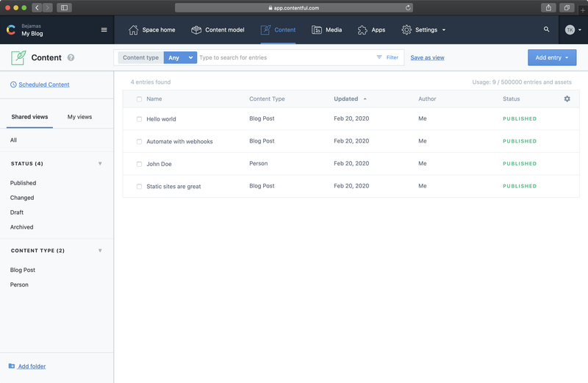588x383 pixels.
Task: Click the entries search input field
Action: (x=285, y=57)
